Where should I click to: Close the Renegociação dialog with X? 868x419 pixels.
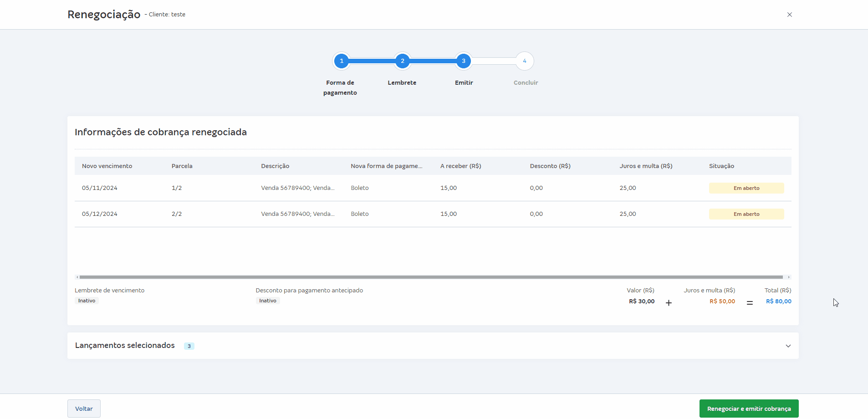point(789,15)
